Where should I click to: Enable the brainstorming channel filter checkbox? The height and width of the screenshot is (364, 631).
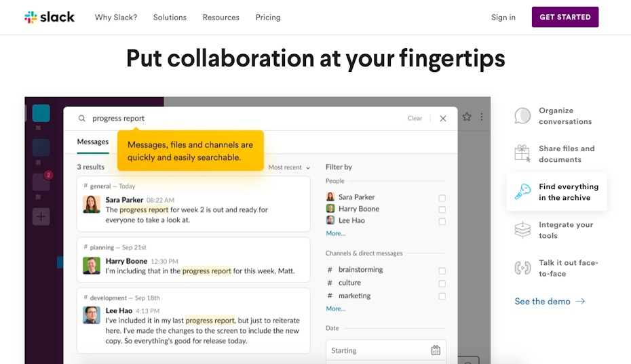(442, 270)
